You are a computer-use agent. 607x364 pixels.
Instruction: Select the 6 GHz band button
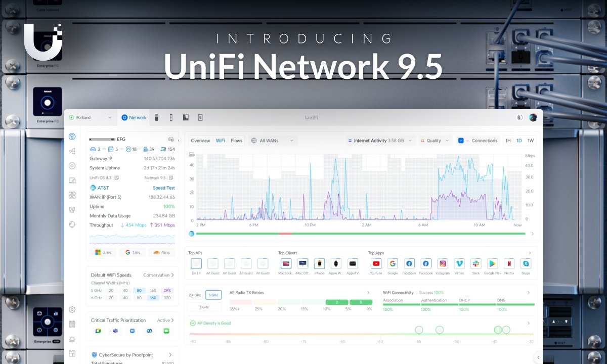[204, 307]
